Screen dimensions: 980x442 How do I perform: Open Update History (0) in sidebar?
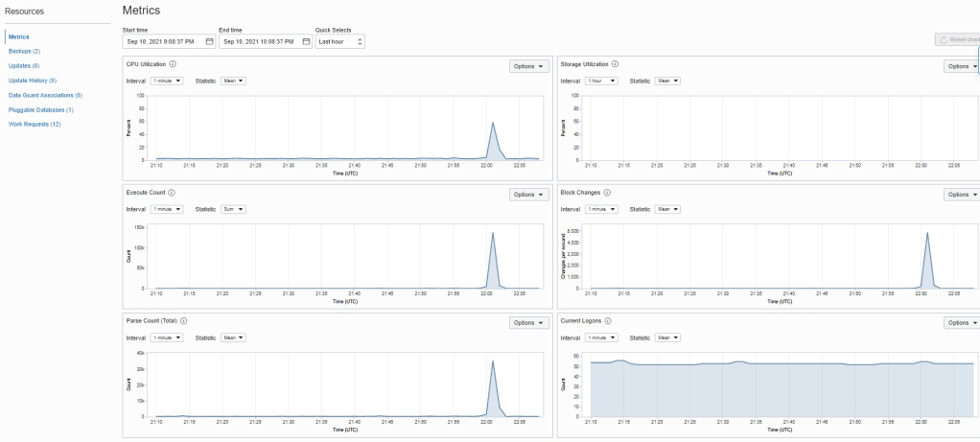pos(33,81)
